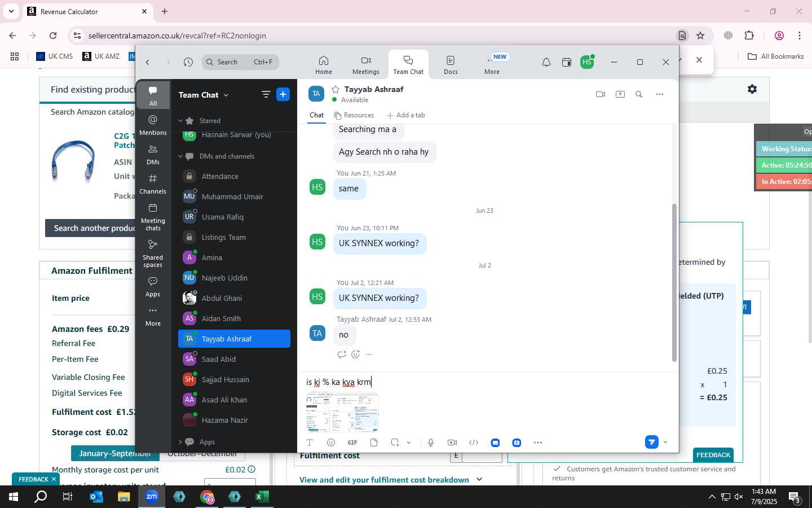The image size is (812, 508).
Task: Open chat with Sajjad Hussain
Action: [234, 379]
